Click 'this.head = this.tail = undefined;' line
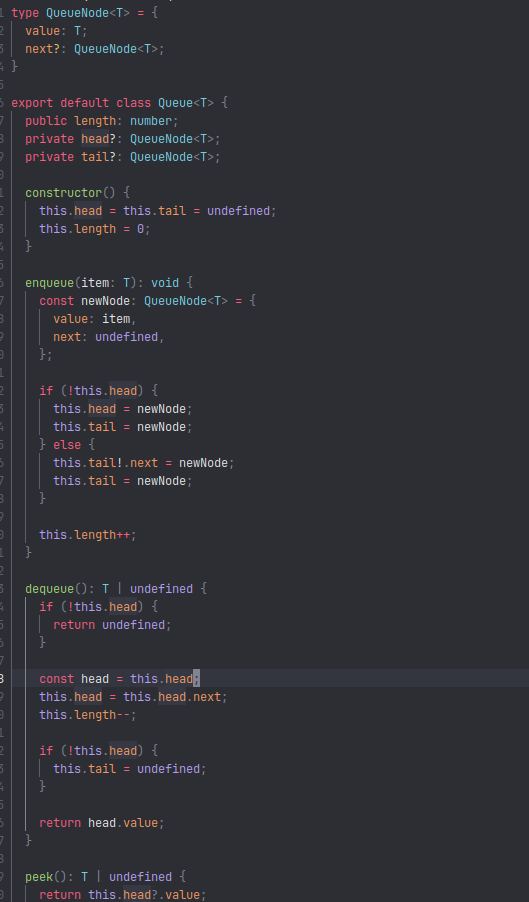 point(158,211)
